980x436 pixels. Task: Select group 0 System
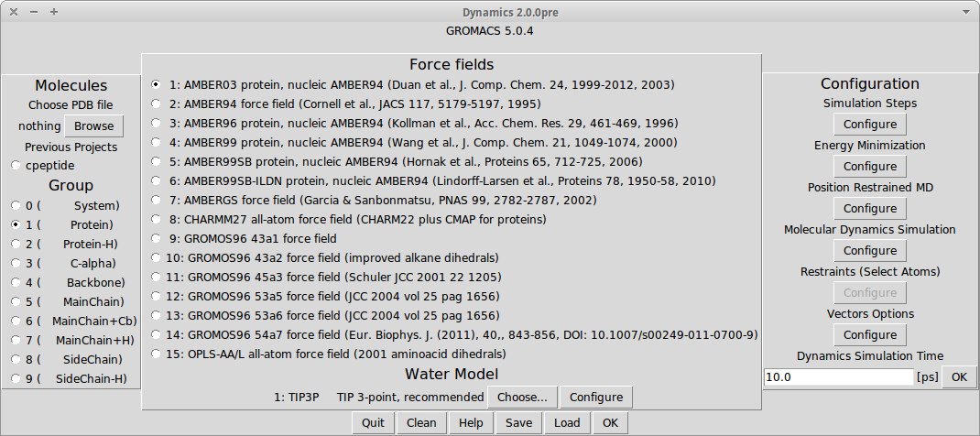click(16, 205)
